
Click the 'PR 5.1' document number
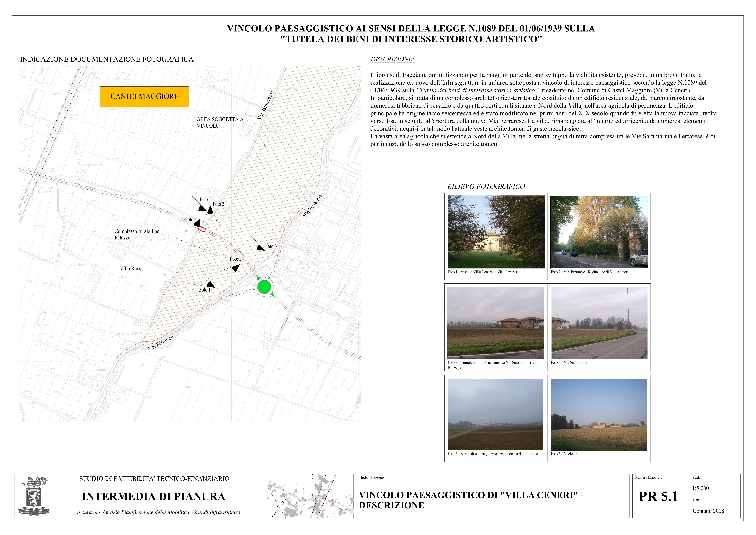pos(658,497)
